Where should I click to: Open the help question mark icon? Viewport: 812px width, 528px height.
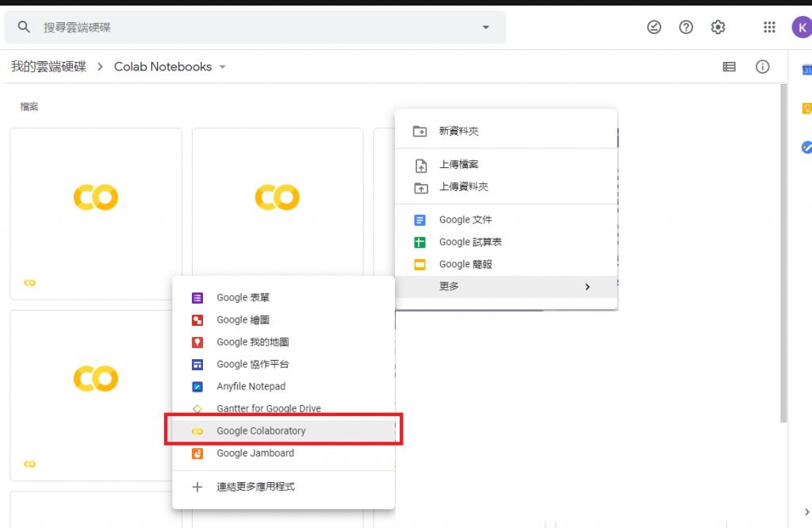(x=686, y=27)
